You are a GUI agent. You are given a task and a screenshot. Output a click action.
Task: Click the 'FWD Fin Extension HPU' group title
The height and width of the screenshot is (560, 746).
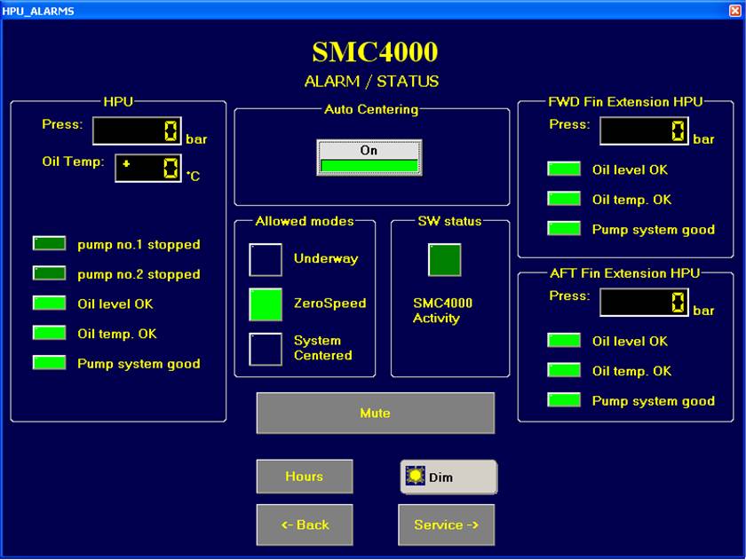pos(625,102)
